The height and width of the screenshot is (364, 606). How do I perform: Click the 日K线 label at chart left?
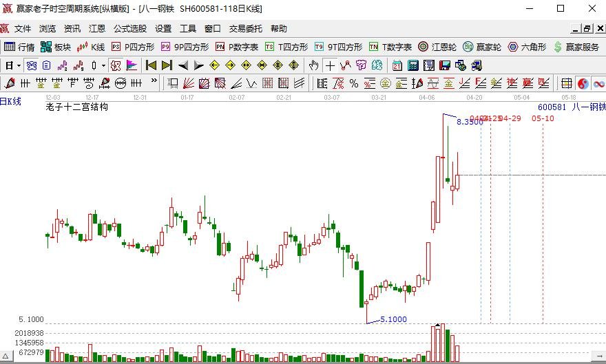click(x=10, y=102)
